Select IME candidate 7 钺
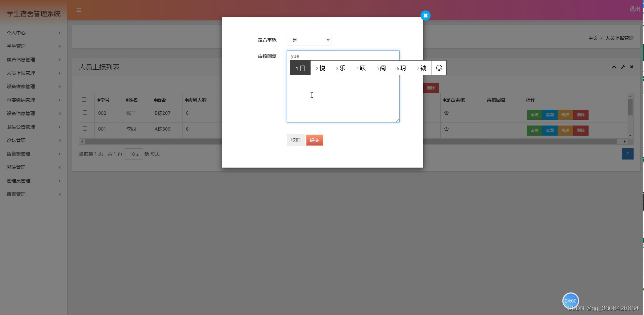Screen dimensions: 644x315 click(x=421, y=68)
